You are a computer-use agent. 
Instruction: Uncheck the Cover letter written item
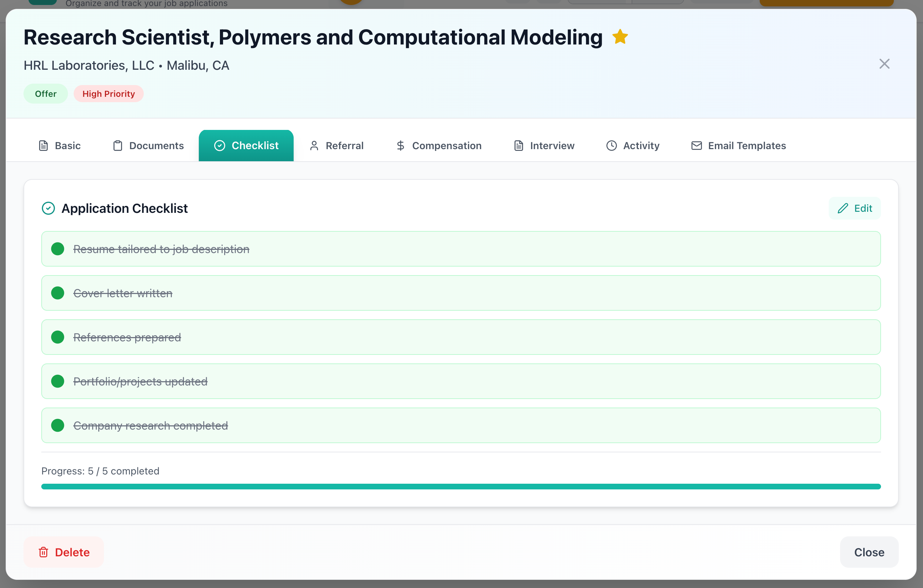[58, 293]
